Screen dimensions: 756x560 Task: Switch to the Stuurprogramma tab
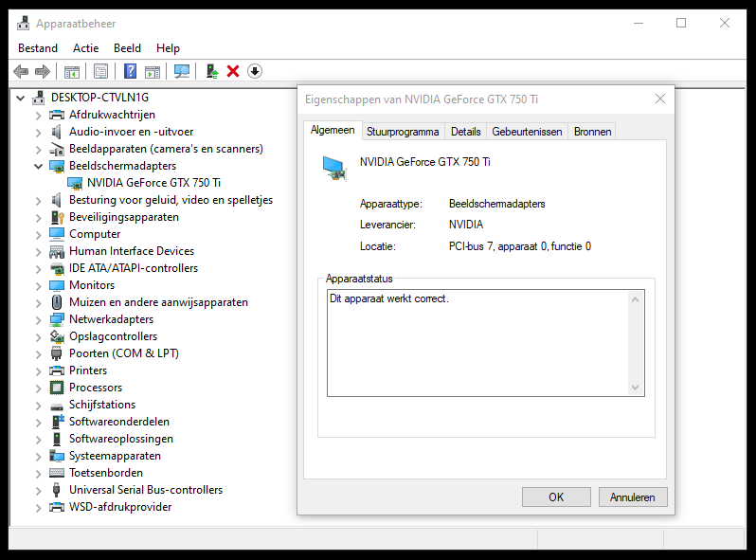tap(403, 132)
